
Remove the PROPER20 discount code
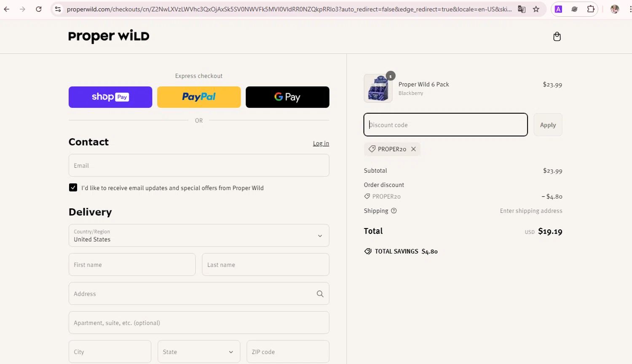413,149
